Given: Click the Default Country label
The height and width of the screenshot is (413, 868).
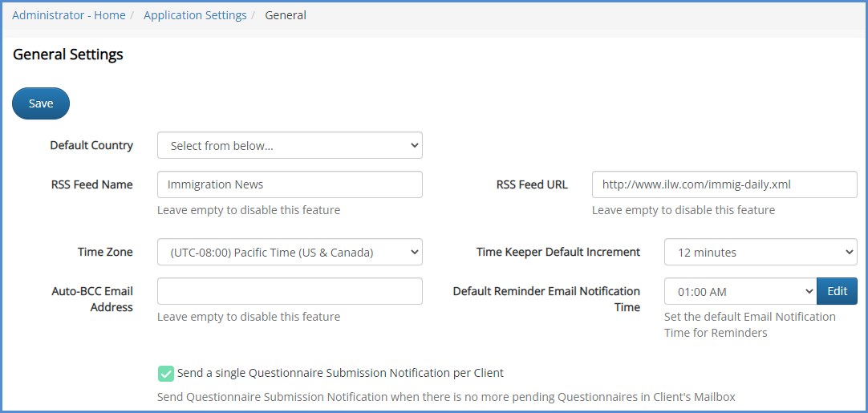Looking at the screenshot, I should (91, 145).
